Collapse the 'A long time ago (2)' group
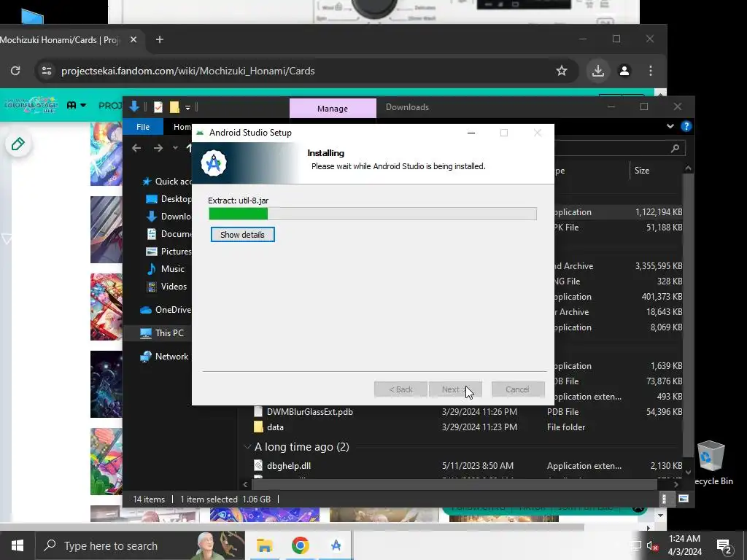 pos(247,447)
